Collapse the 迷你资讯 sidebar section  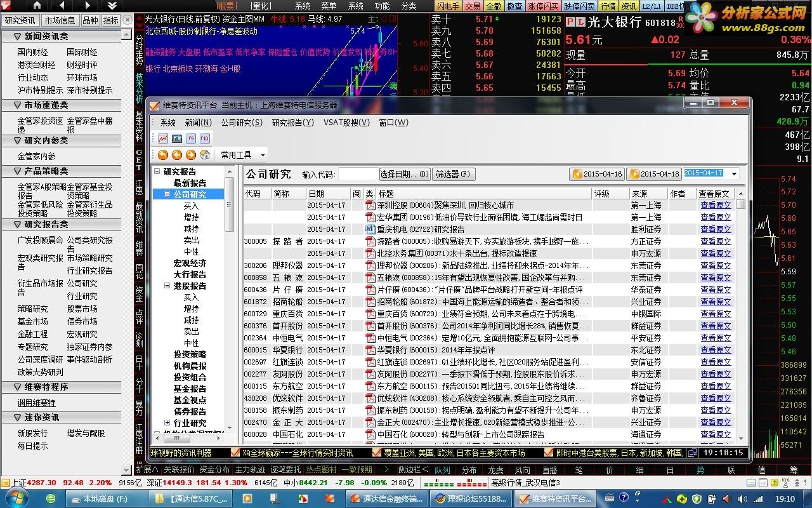pos(17,417)
